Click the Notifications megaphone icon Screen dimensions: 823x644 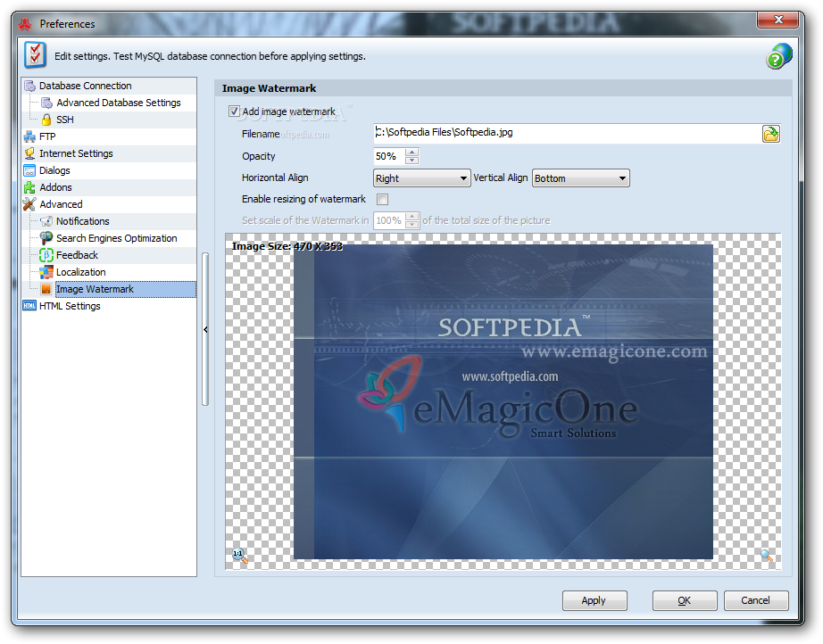(46, 221)
